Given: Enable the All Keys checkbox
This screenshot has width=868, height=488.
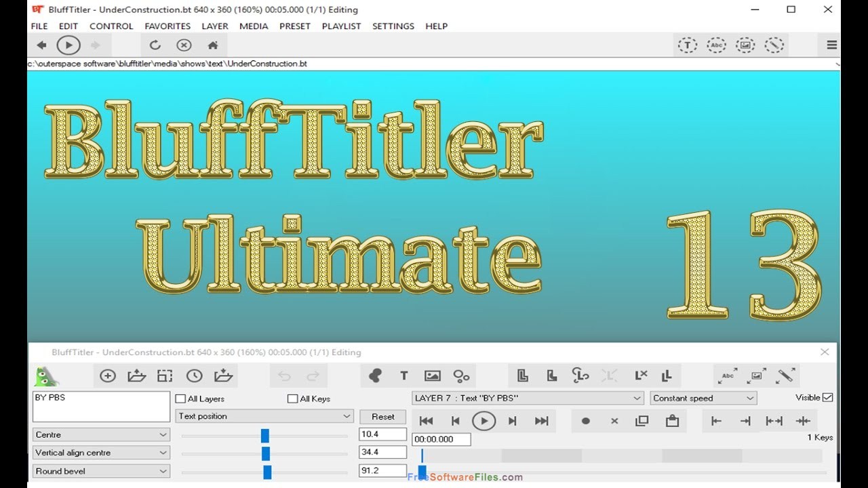Looking at the screenshot, I should tap(292, 399).
